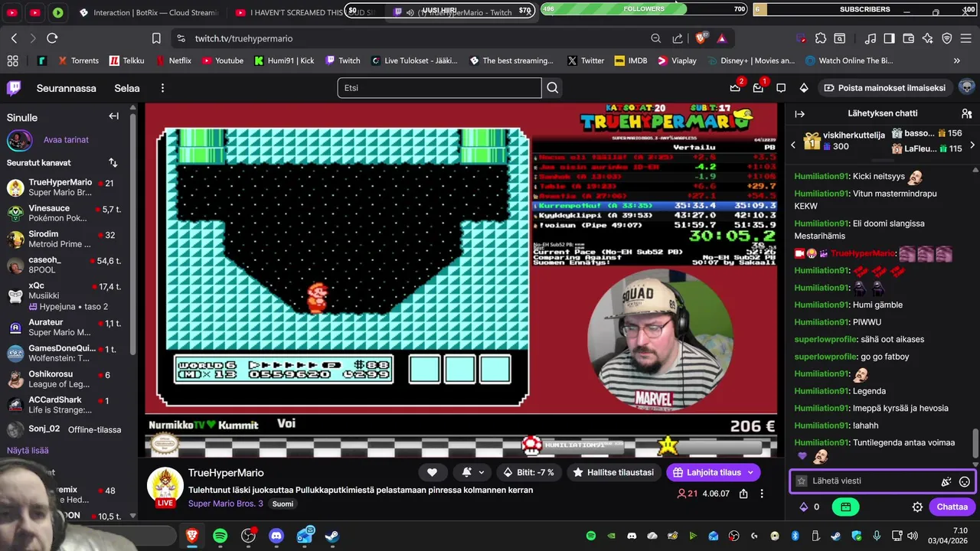Click the Etsi search field
Image resolution: width=980 pixels, height=551 pixels.
(x=439, y=88)
